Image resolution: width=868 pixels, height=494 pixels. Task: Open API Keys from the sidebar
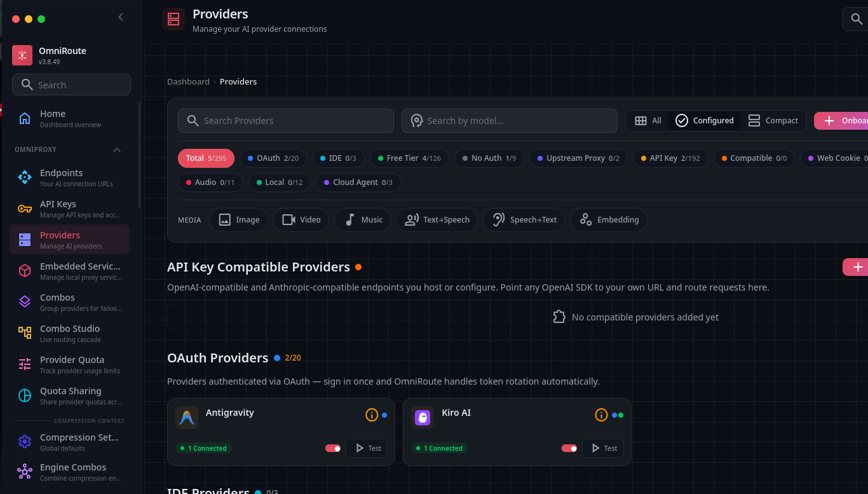(x=69, y=209)
